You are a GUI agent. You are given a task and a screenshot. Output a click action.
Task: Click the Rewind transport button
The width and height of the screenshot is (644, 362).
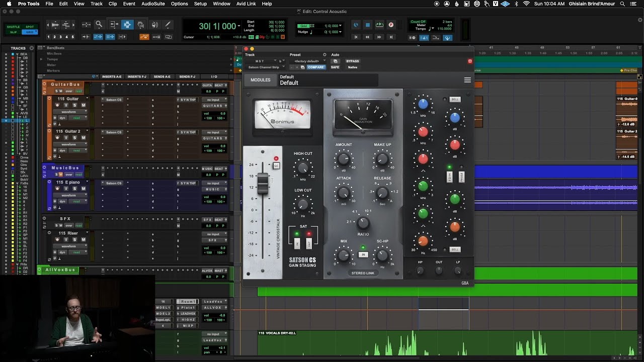click(367, 37)
